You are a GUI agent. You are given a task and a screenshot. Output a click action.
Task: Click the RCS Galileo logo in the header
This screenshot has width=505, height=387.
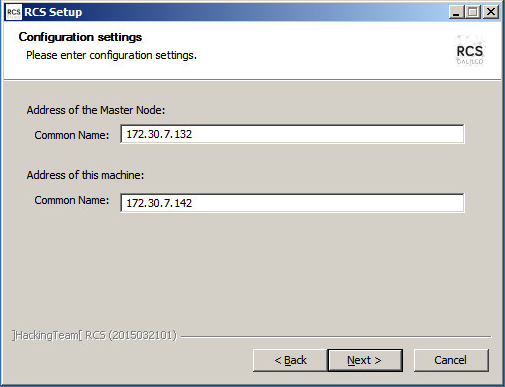[470, 50]
